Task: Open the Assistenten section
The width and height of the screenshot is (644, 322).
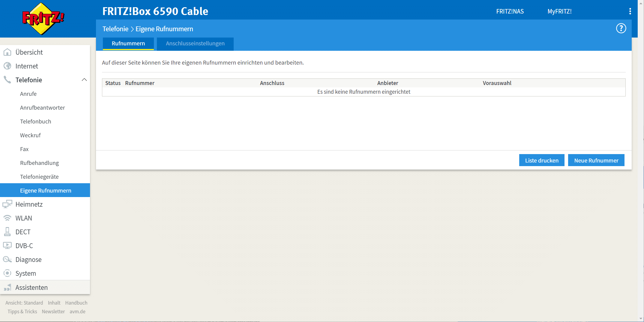Action: pos(31,287)
